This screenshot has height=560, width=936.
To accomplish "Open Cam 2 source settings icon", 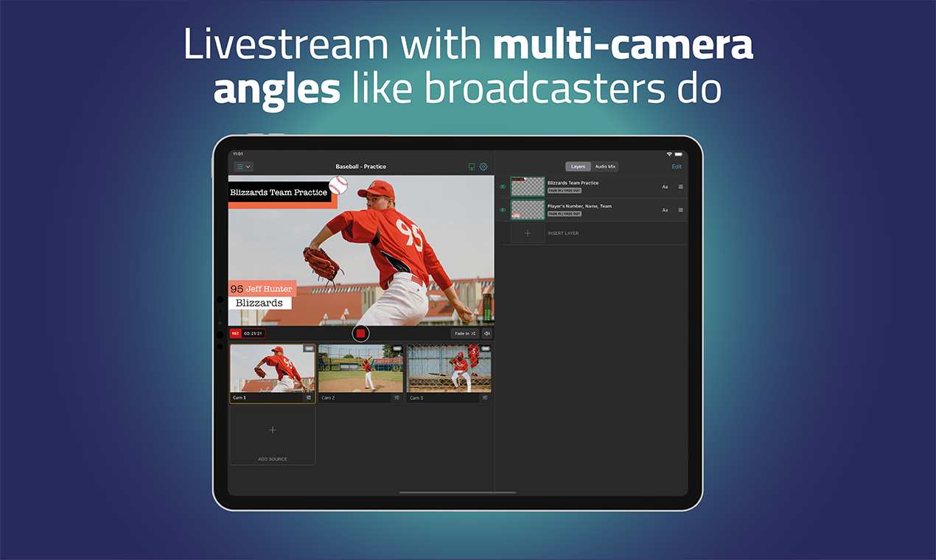I will click(397, 398).
